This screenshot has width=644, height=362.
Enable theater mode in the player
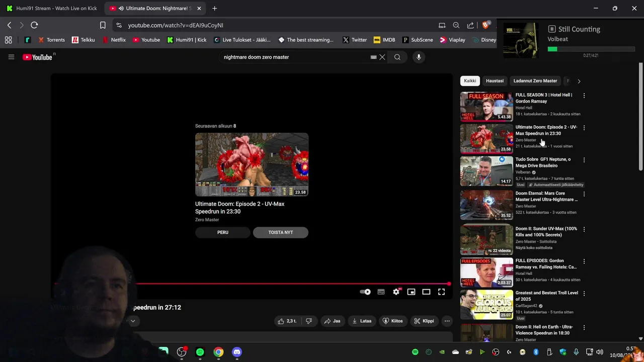coord(426,292)
